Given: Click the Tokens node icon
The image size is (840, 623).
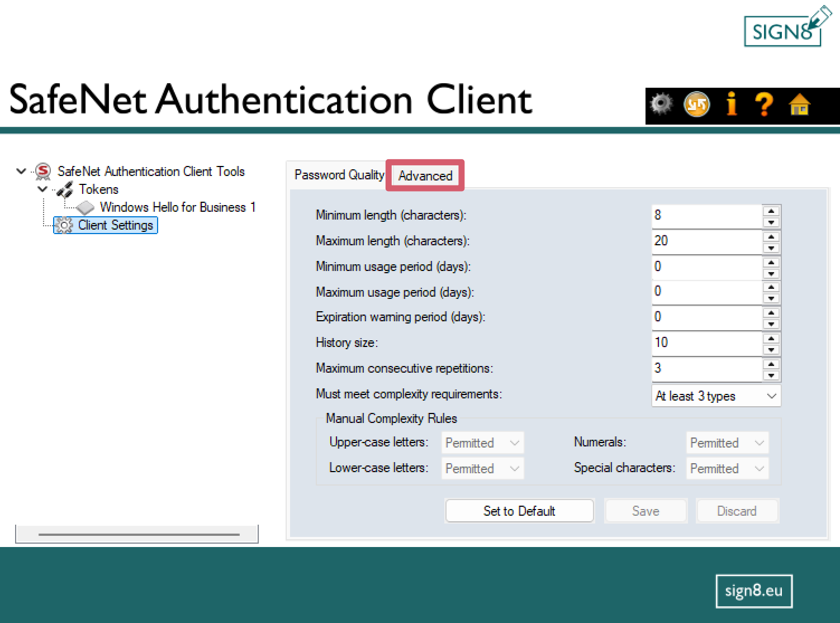Looking at the screenshot, I should pos(65,189).
